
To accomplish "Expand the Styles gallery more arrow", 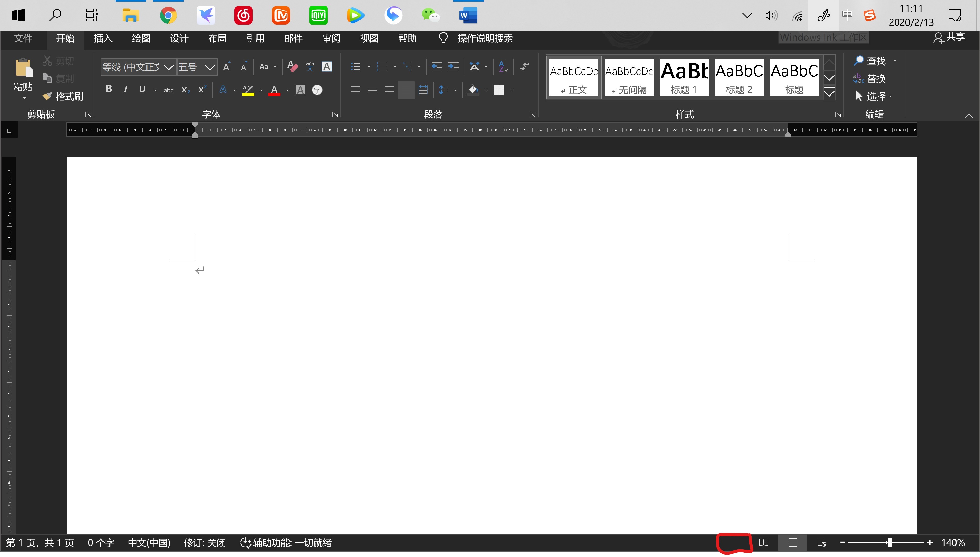I will point(829,93).
